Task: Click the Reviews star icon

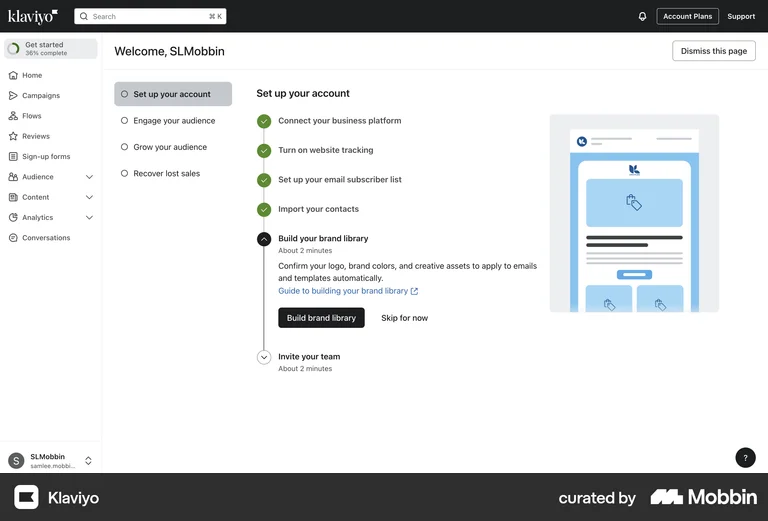Action: [x=13, y=136]
